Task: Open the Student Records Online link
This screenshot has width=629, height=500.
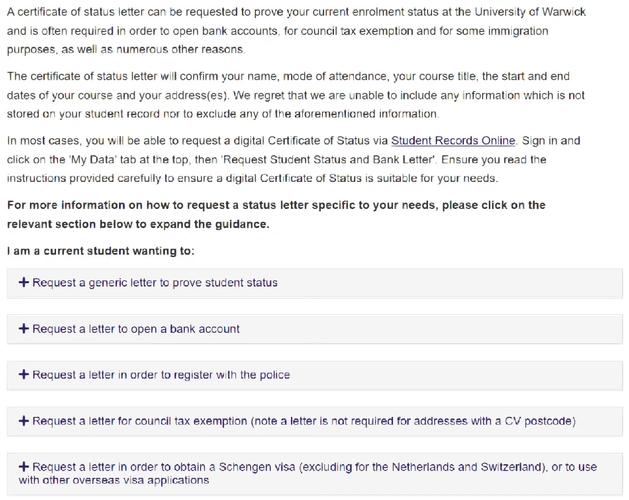Action: [453, 140]
